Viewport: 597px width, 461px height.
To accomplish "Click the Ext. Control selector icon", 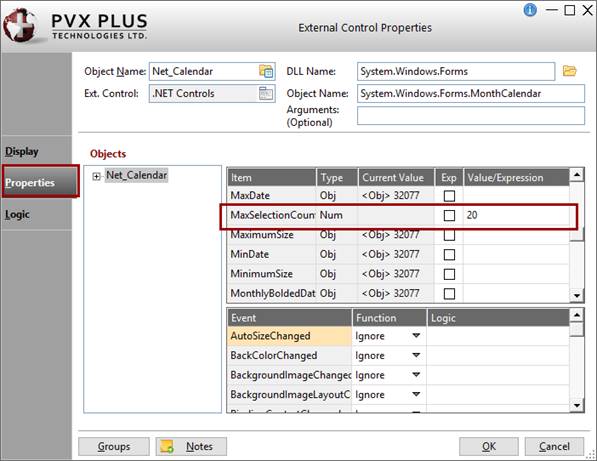I will (266, 93).
